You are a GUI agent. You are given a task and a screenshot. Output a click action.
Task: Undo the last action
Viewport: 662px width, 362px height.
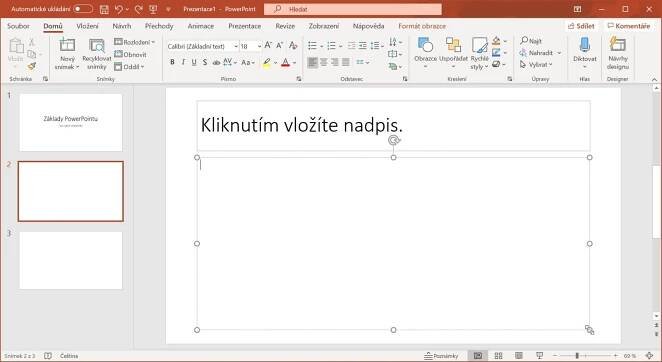[119, 9]
